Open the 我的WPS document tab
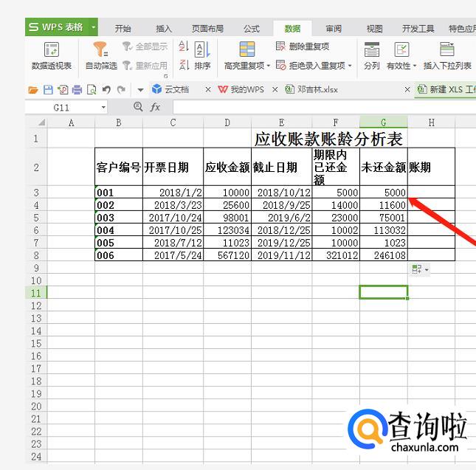476x470 pixels. click(241, 89)
